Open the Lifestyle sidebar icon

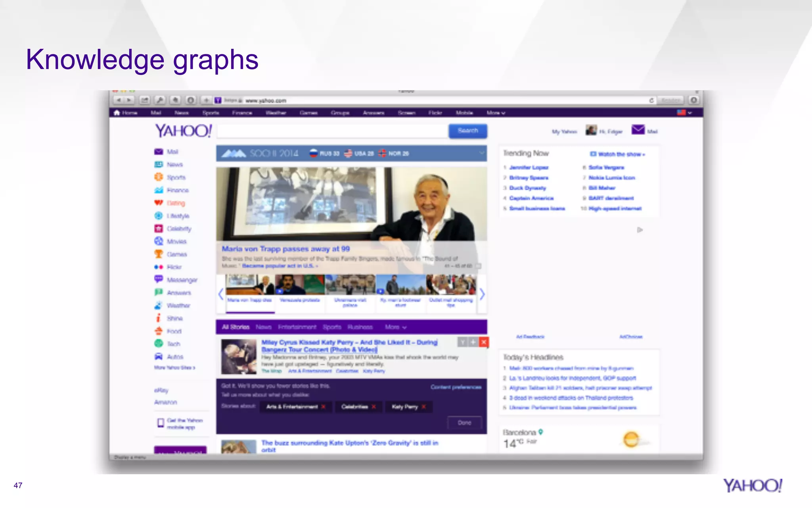tap(159, 216)
